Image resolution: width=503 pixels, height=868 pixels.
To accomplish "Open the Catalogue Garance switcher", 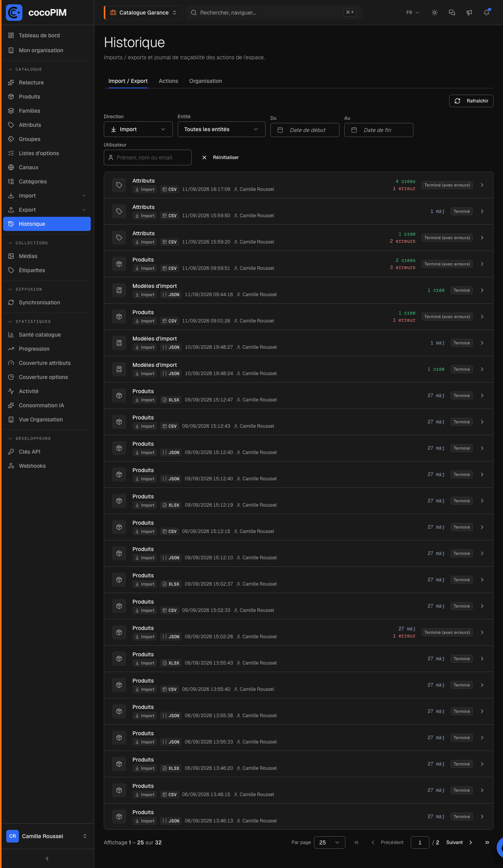I will [x=143, y=13].
